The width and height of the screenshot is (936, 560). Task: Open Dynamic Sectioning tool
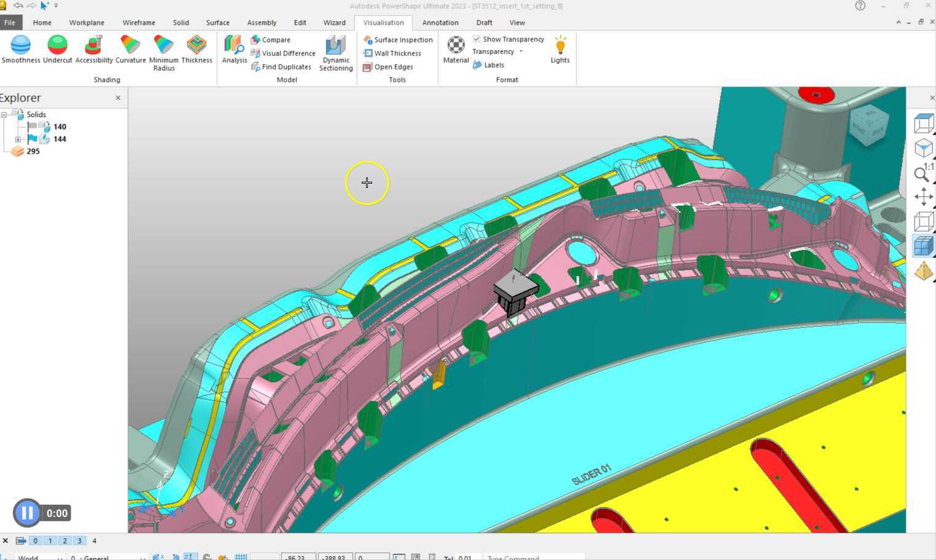[x=335, y=53]
